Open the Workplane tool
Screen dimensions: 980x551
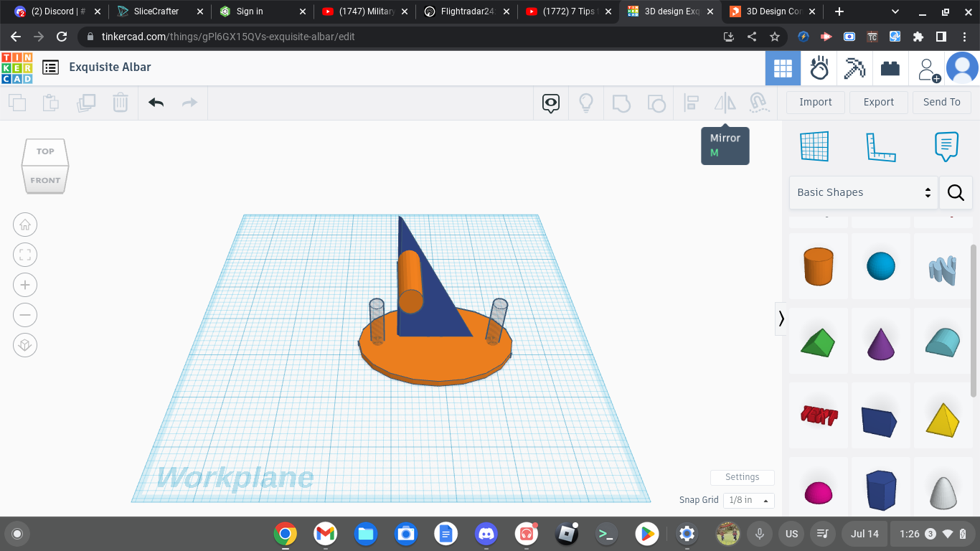pos(814,147)
